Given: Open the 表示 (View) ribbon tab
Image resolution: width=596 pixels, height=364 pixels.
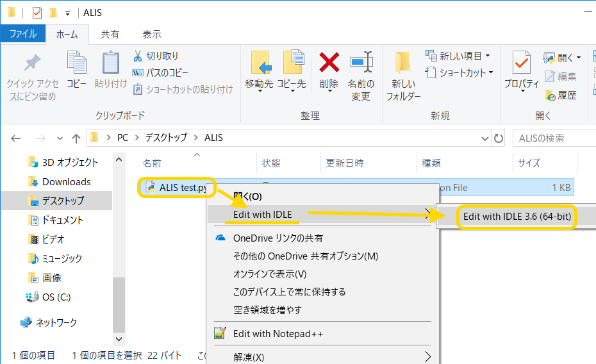Looking at the screenshot, I should pos(152,35).
